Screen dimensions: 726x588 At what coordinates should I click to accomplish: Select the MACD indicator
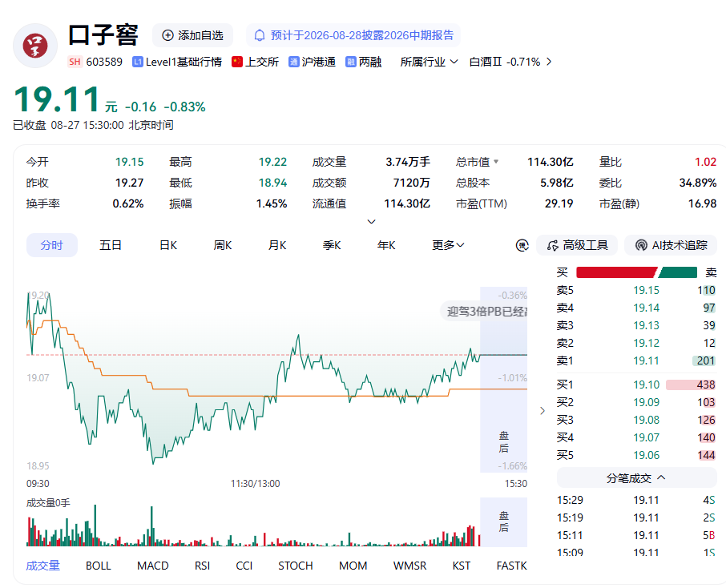(153, 566)
